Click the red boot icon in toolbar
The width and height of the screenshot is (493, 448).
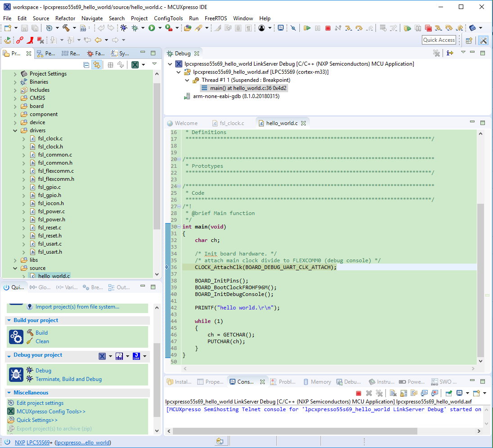pyautogui.click(x=30, y=40)
